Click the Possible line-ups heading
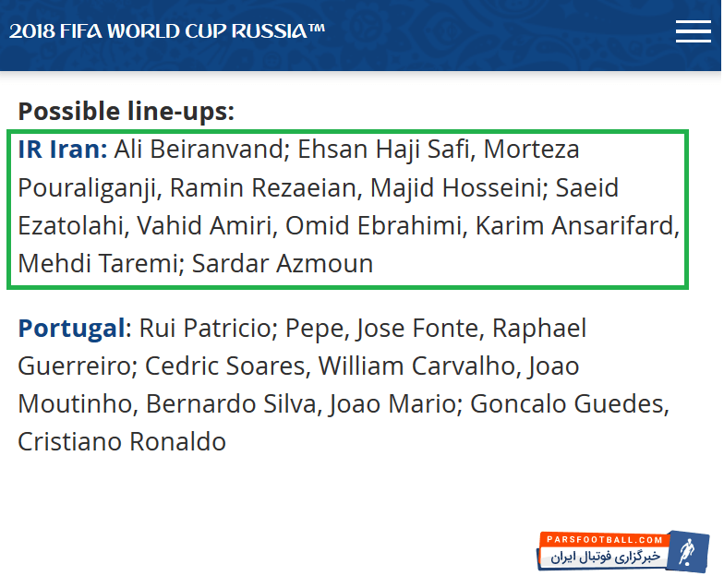724x588 pixels. (x=127, y=112)
